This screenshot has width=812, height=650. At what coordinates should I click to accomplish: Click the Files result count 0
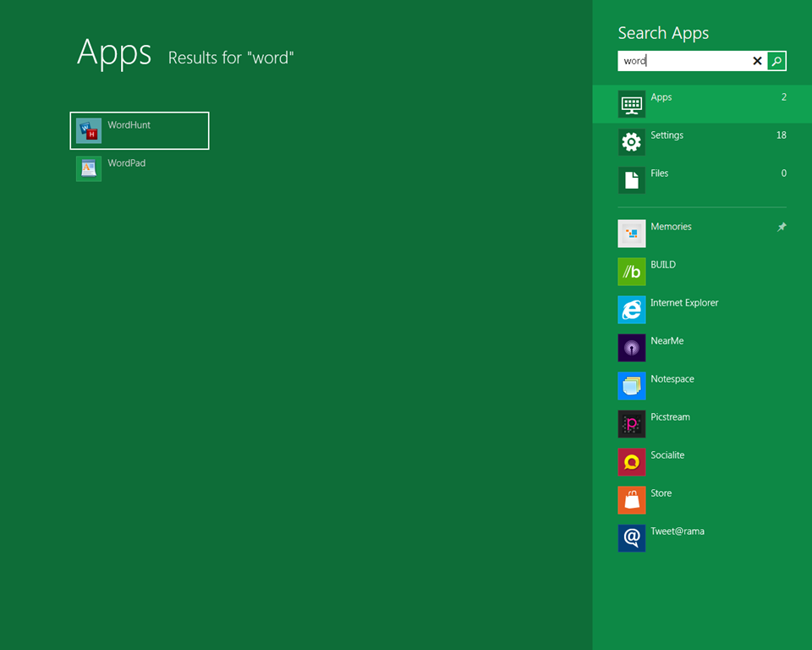[x=783, y=174]
